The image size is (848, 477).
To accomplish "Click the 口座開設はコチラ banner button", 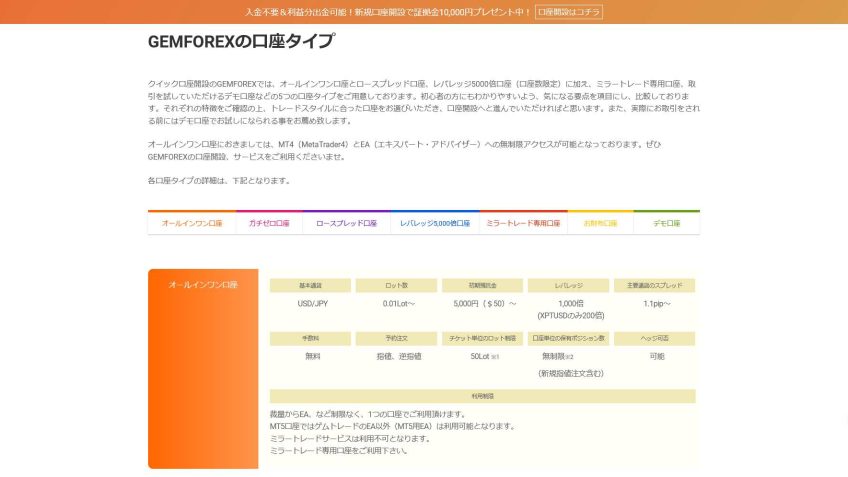I will point(569,12).
